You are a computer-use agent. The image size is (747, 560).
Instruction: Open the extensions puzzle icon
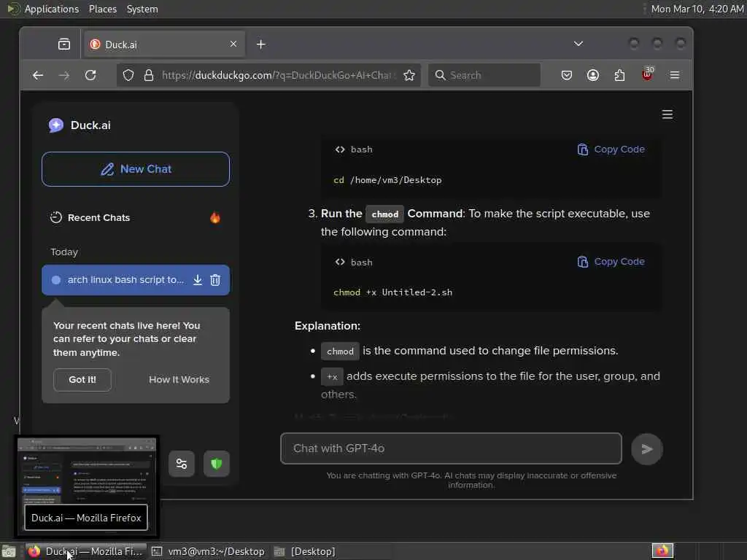click(619, 75)
